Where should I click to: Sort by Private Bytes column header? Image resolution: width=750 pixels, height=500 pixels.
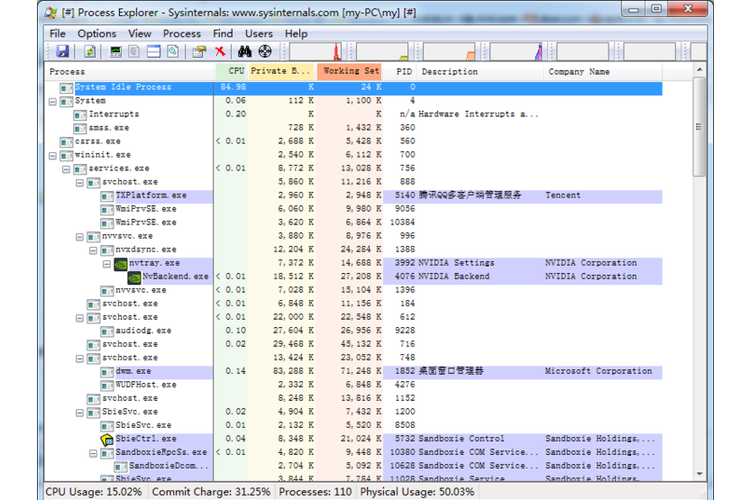point(282,72)
